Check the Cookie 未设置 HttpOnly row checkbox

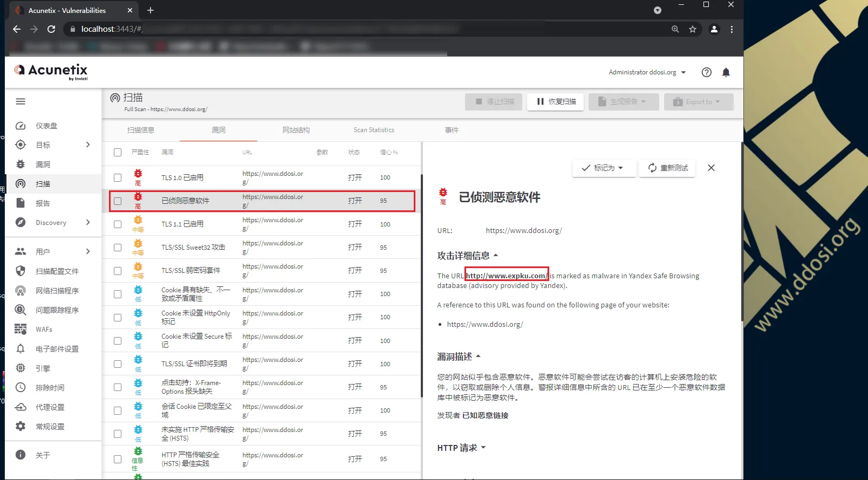118,317
